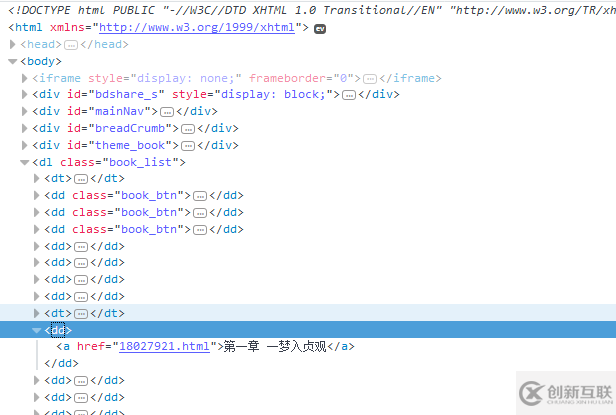Screen dimensions: 616x415
Task: Select the closing </iframe> tag
Action: pos(411,78)
